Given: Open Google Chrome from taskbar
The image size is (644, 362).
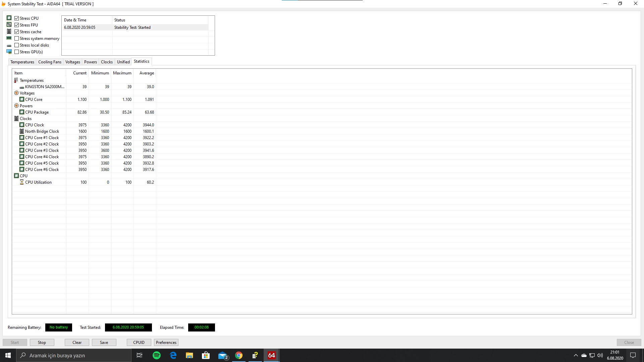Looking at the screenshot, I should tap(239, 355).
